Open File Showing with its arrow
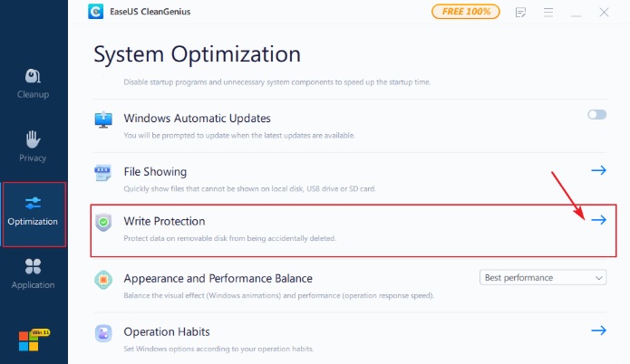Viewport: 630px width, 364px height. pos(598,170)
